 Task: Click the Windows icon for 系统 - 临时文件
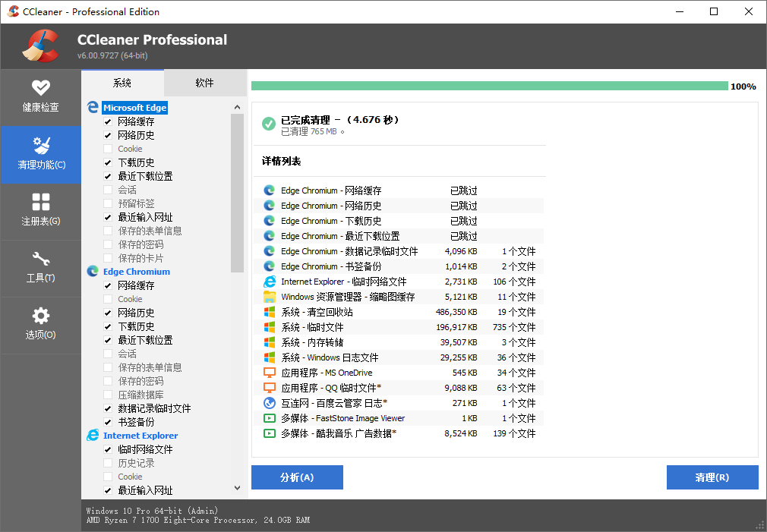(x=269, y=326)
